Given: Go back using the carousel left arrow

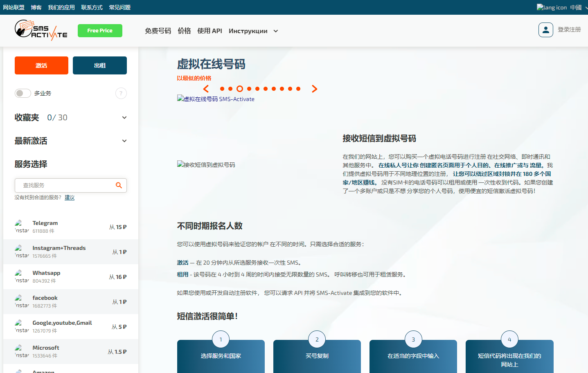Looking at the screenshot, I should coord(206,88).
